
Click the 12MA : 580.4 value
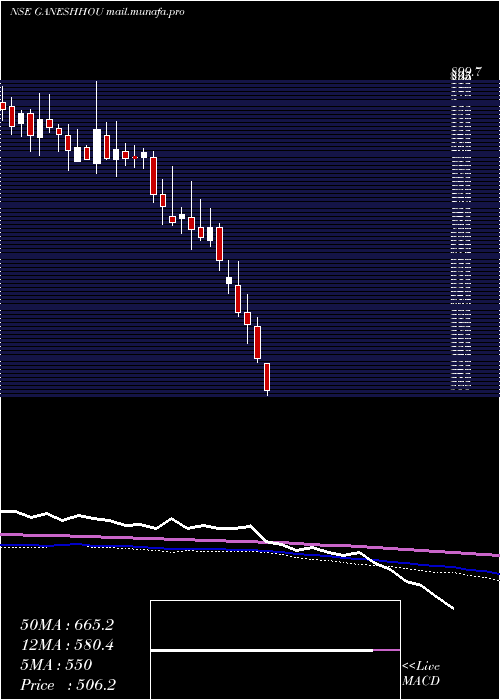(67, 645)
